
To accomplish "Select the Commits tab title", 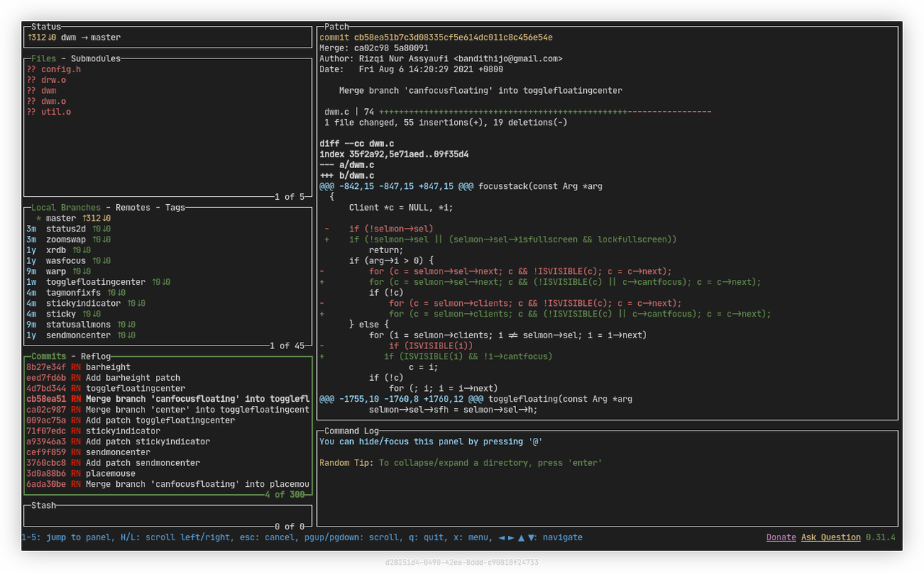I will [49, 356].
